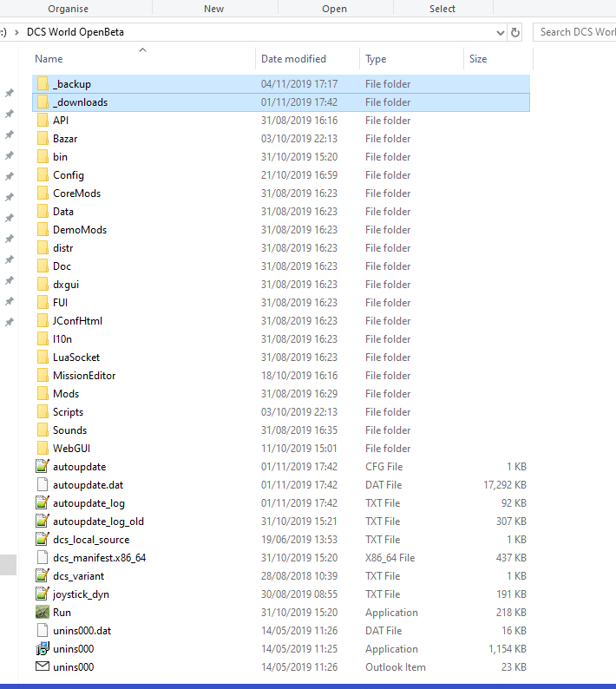
Task: Click the 17,292 KB size value
Action: pyautogui.click(x=505, y=485)
